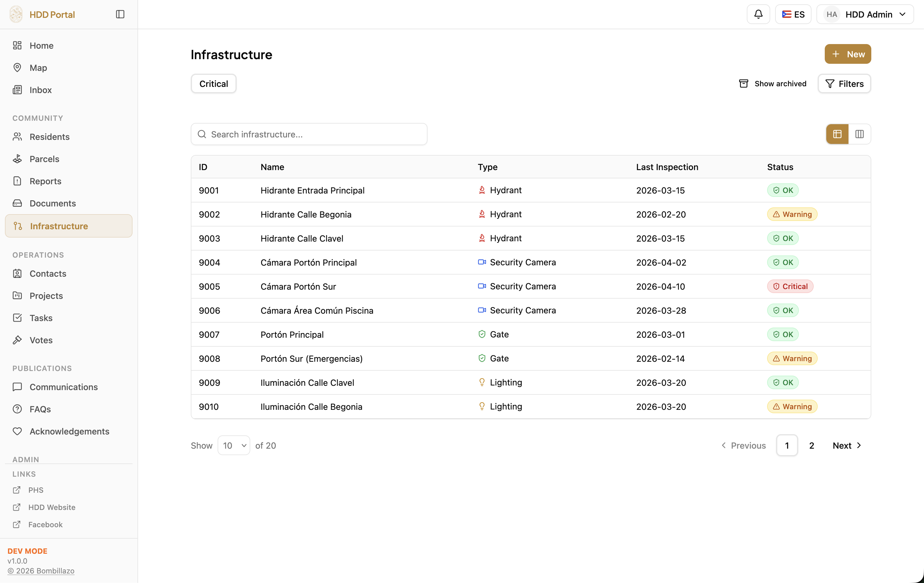Click Hydrant icon for Hidrante Calle Begonia
924x583 pixels.
click(x=482, y=214)
